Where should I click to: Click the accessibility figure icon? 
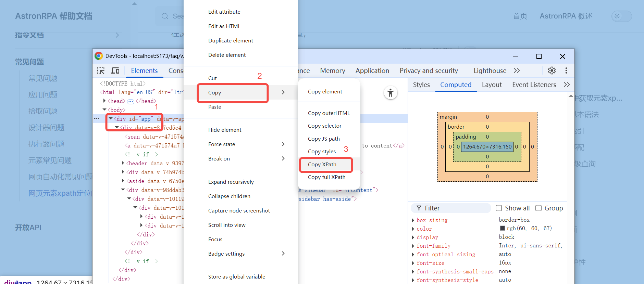[390, 93]
